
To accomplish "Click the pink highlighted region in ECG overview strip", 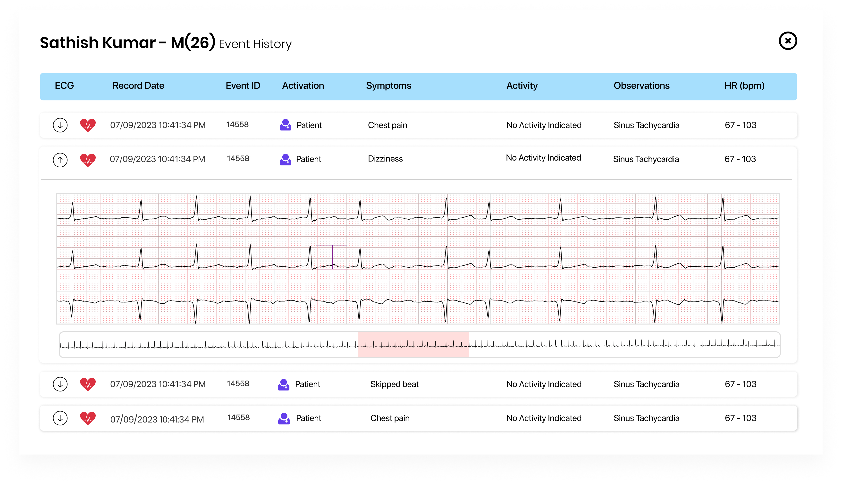I will 413,344.
